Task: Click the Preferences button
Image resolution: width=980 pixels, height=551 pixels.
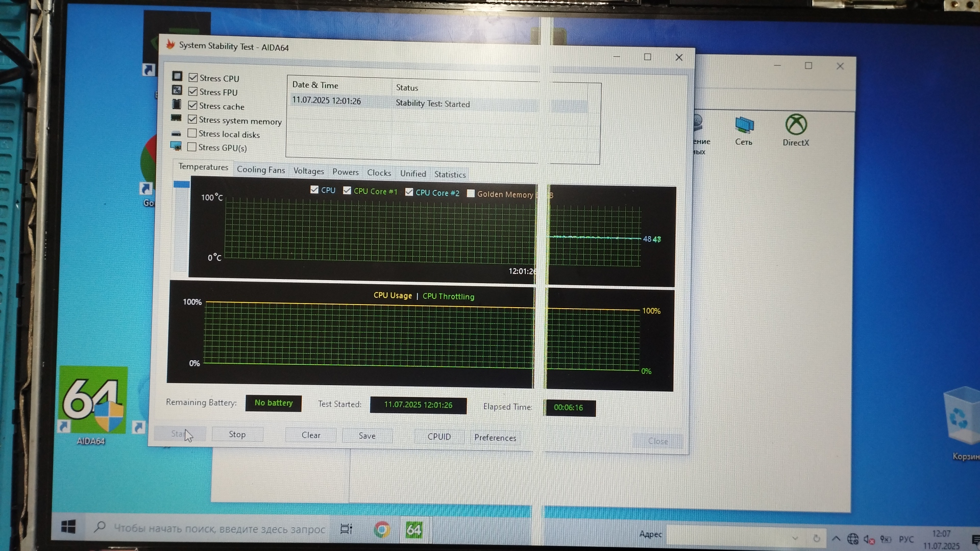Action: click(x=495, y=438)
